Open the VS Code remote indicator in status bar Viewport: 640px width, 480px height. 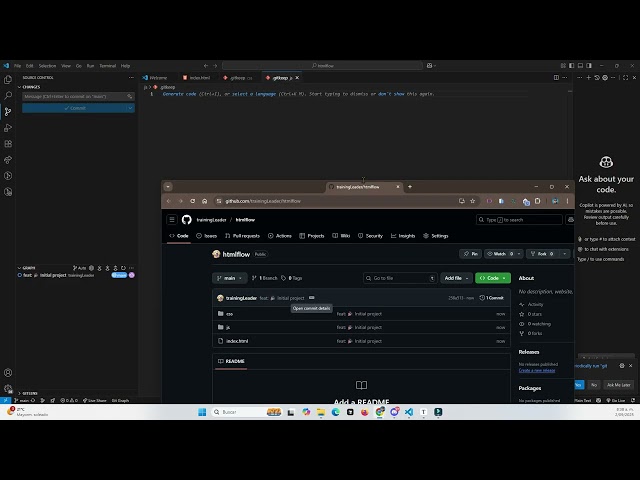coord(5,400)
